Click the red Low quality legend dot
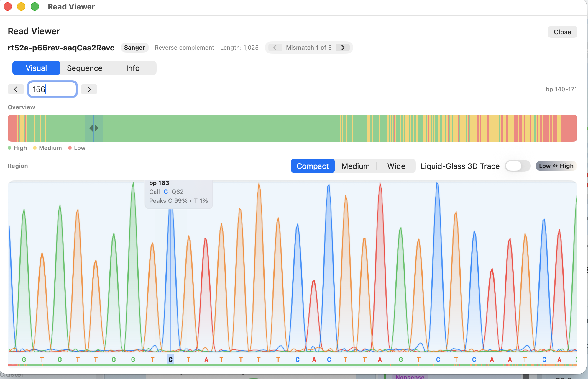This screenshot has width=588, height=379. pos(70,148)
